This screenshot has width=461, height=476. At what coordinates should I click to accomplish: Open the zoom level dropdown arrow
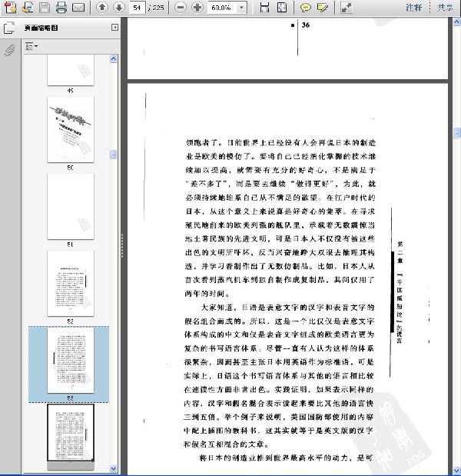tap(242, 8)
